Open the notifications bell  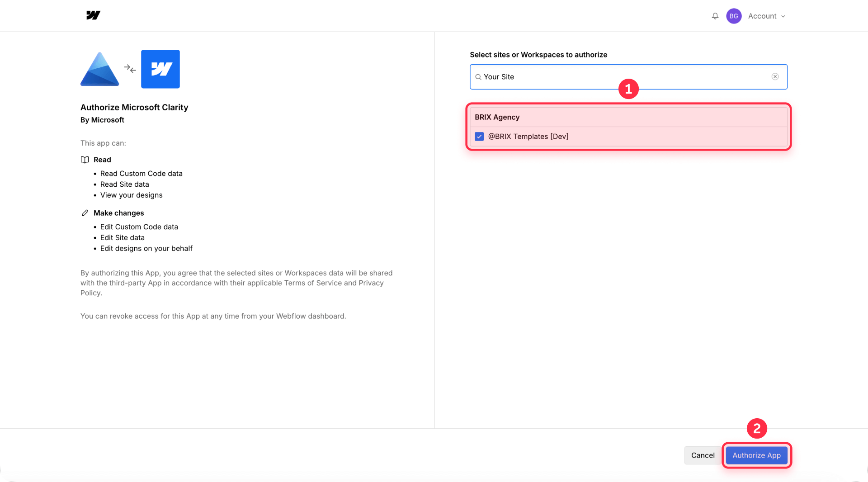point(715,15)
